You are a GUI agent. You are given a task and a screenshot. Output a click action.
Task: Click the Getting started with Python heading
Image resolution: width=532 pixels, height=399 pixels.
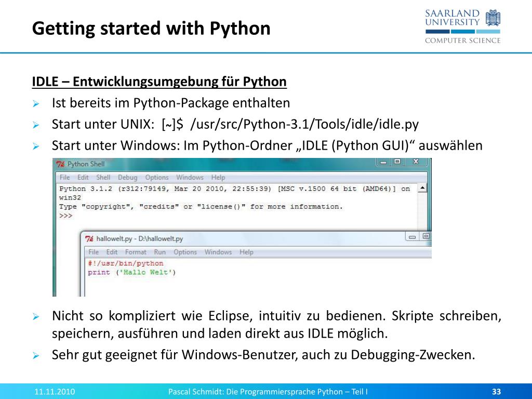coord(151,28)
